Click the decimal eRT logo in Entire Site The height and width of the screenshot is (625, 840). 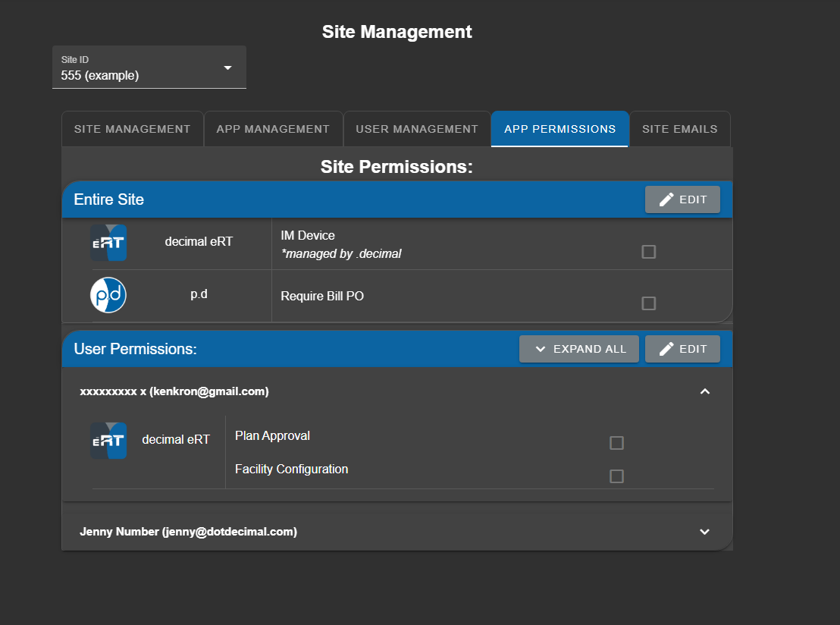point(108,243)
